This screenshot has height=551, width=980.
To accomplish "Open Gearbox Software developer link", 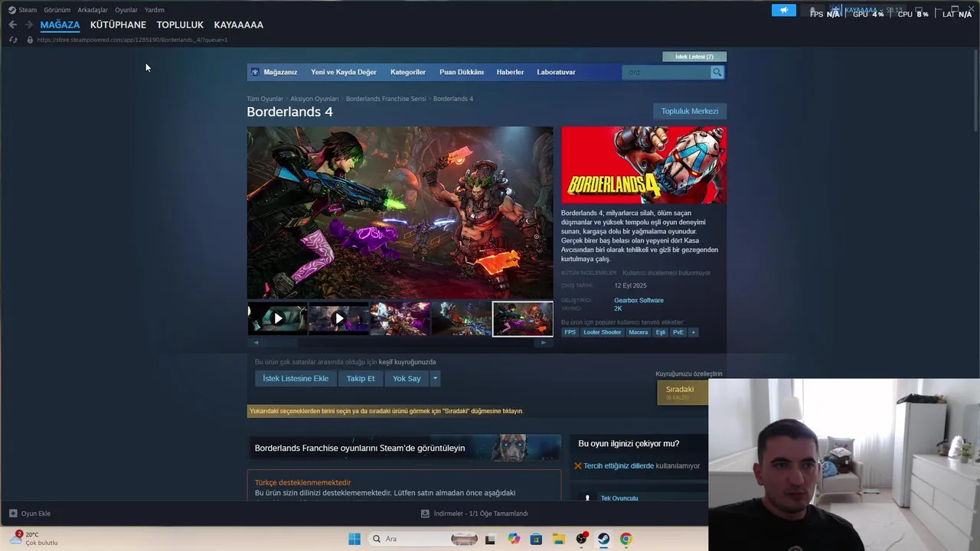I will pos(639,300).
